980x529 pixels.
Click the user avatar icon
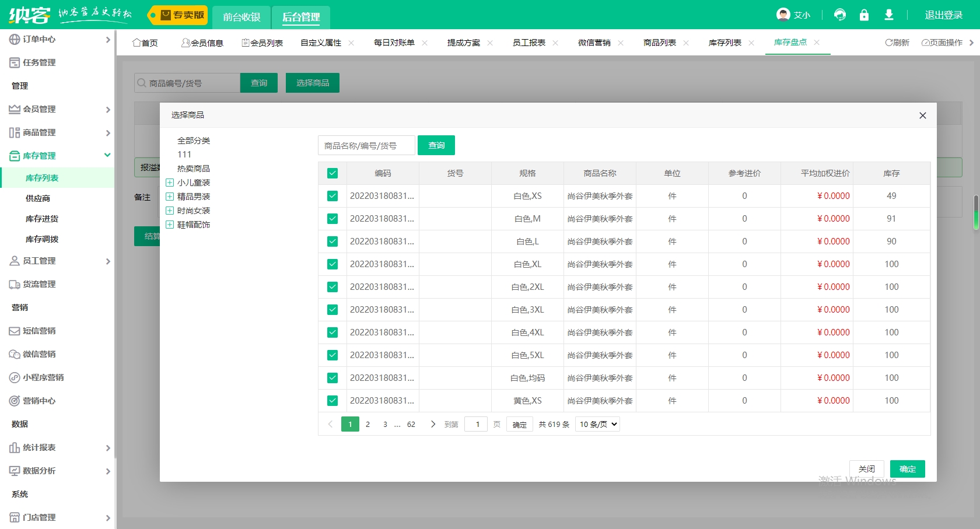pyautogui.click(x=783, y=15)
